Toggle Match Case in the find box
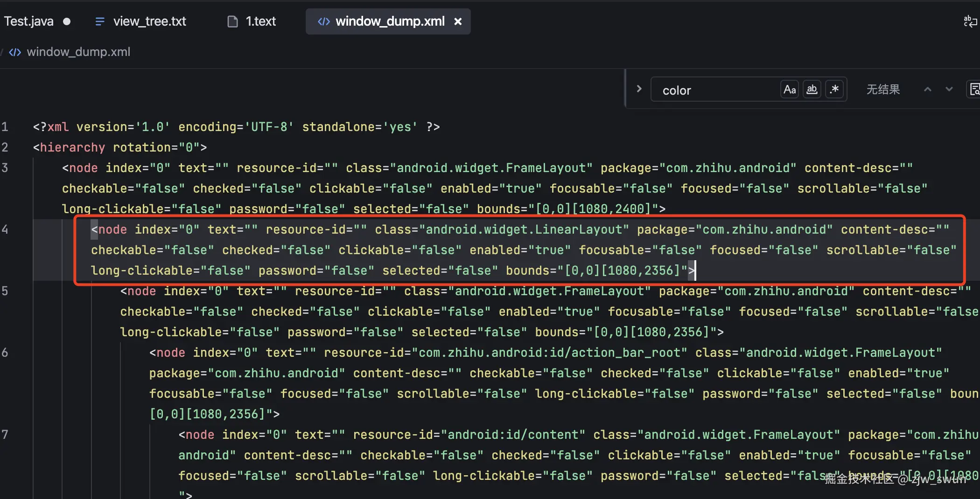 (x=790, y=89)
